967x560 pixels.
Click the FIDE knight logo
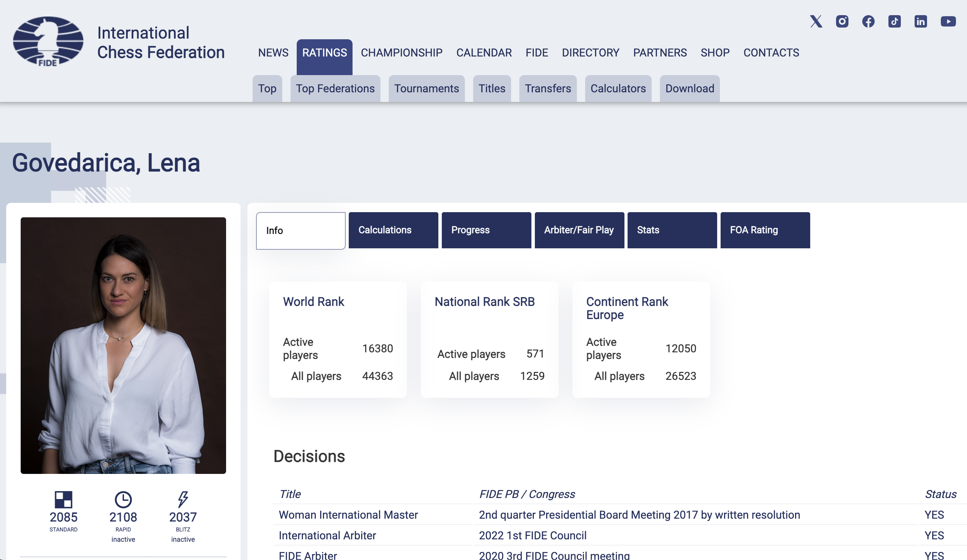[x=48, y=41]
